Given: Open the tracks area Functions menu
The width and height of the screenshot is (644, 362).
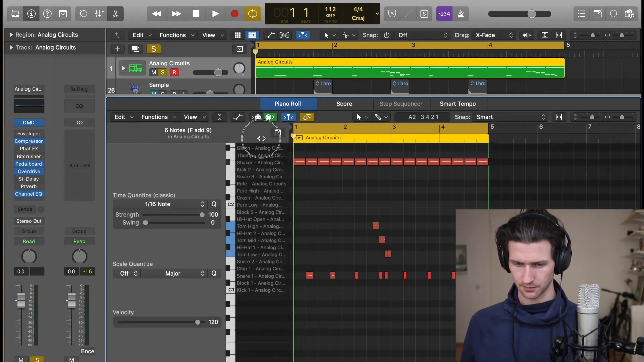Looking at the screenshot, I should click(x=177, y=35).
